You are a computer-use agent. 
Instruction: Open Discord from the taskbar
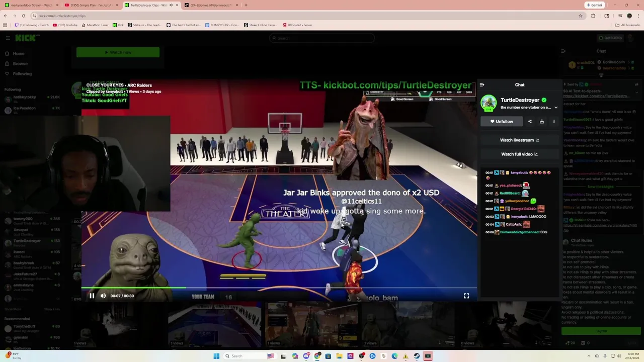tap(306, 356)
